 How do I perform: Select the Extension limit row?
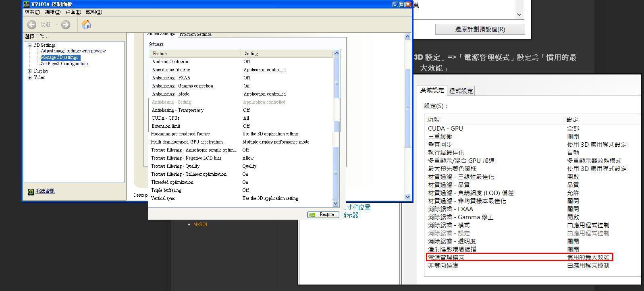tap(241, 126)
